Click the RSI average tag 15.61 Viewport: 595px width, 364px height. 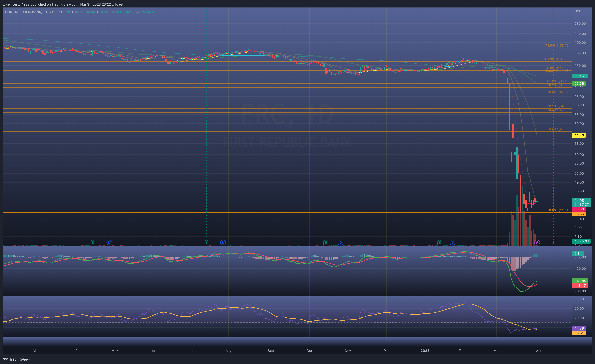pos(579,333)
